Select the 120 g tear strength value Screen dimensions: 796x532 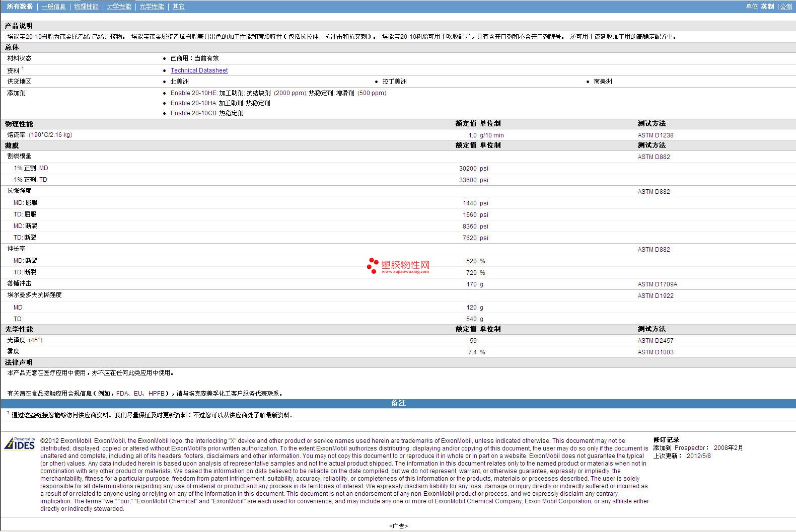pos(474,308)
